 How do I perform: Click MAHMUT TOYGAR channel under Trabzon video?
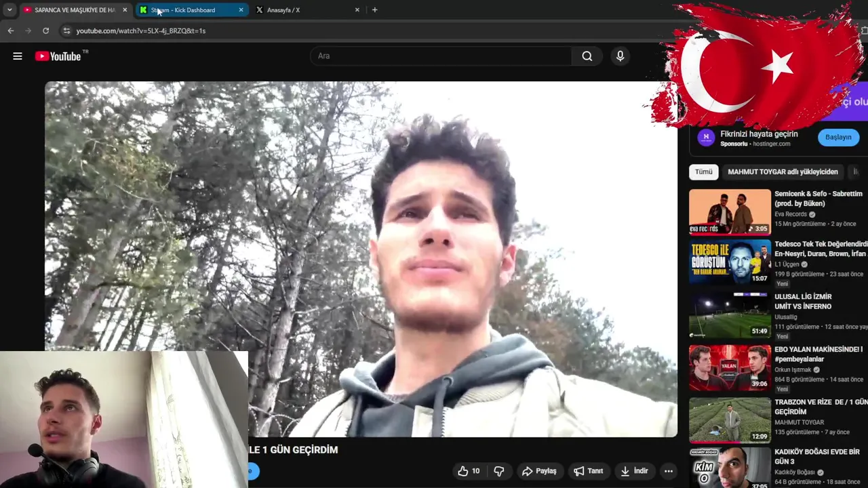[x=799, y=422]
